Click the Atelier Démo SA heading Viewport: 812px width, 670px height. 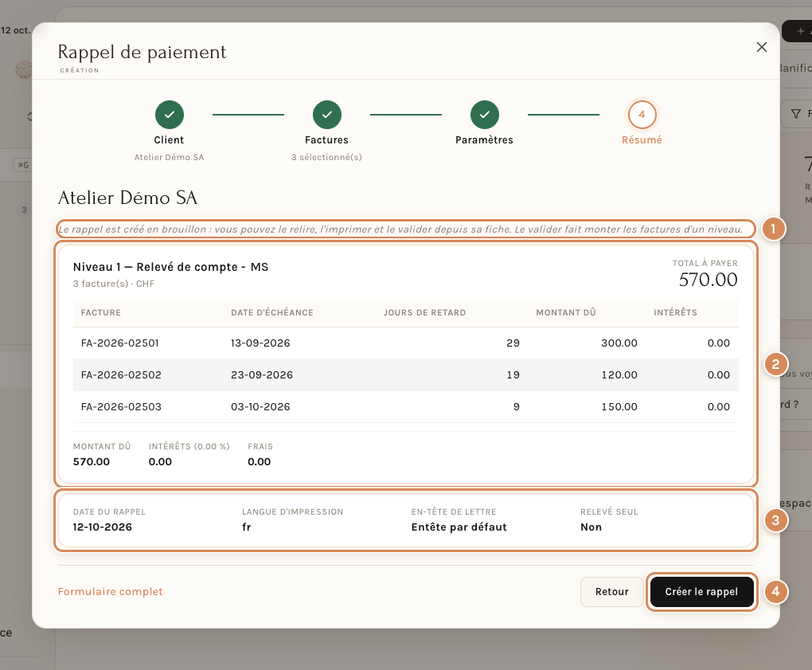tap(127, 198)
